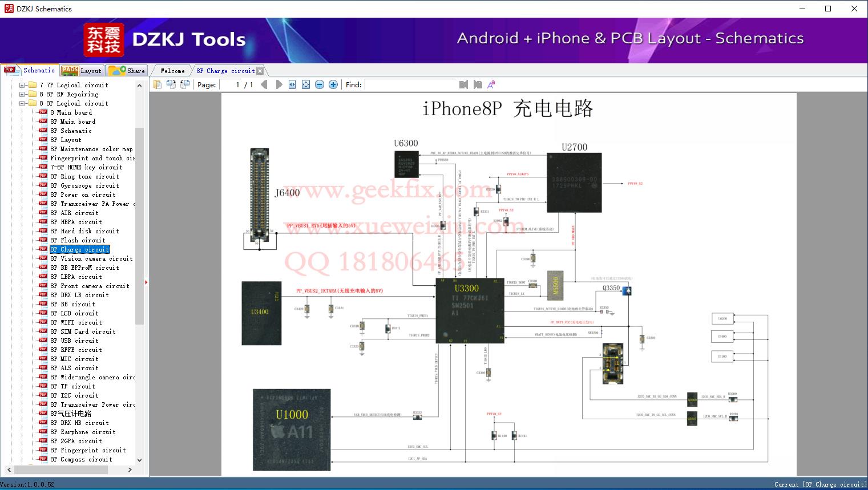The image size is (868, 490).
Task: Click the tree scroll up arrow
Action: coord(139,86)
